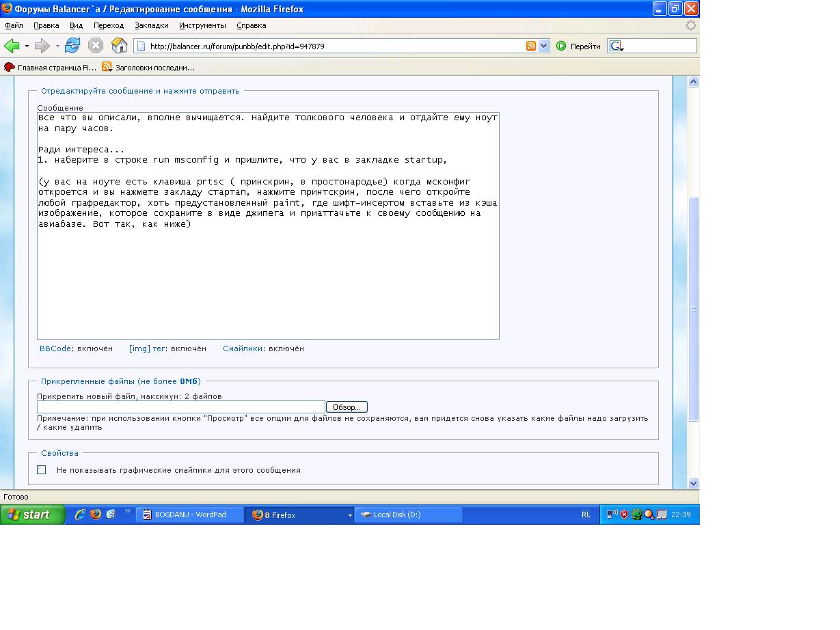Reload the page with refresh icon
The width and height of the screenshot is (840, 630).
pos(72,46)
